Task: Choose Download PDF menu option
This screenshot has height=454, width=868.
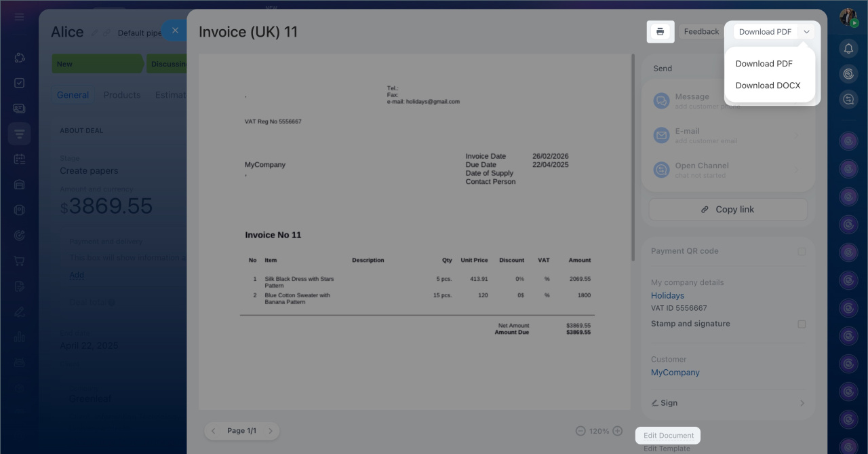Action: [x=764, y=64]
